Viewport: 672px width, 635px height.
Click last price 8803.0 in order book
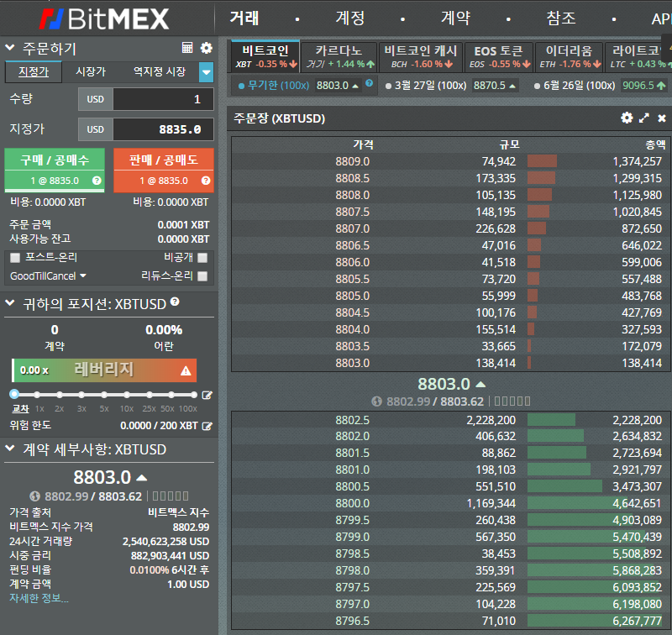[x=444, y=384]
